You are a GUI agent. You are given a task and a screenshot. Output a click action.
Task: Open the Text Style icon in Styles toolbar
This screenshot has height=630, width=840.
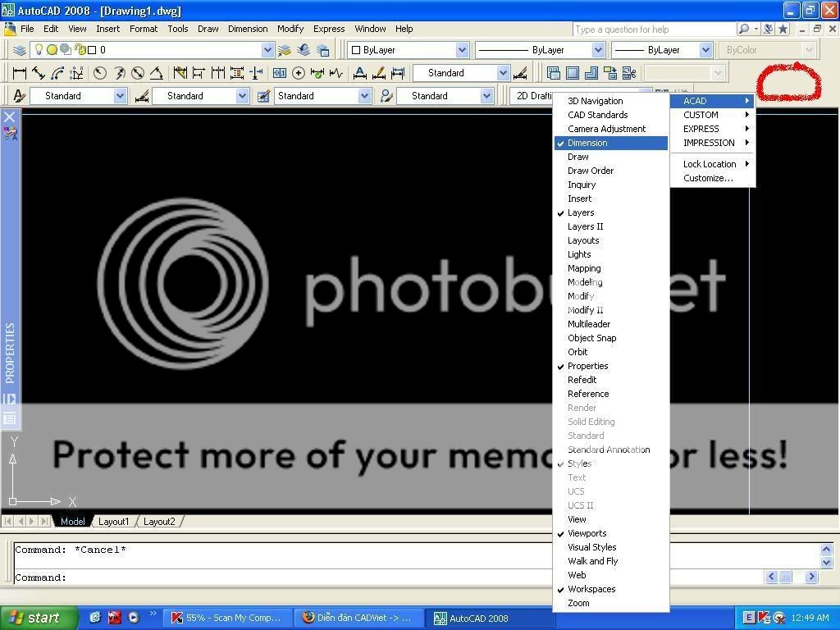pyautogui.click(x=20, y=96)
